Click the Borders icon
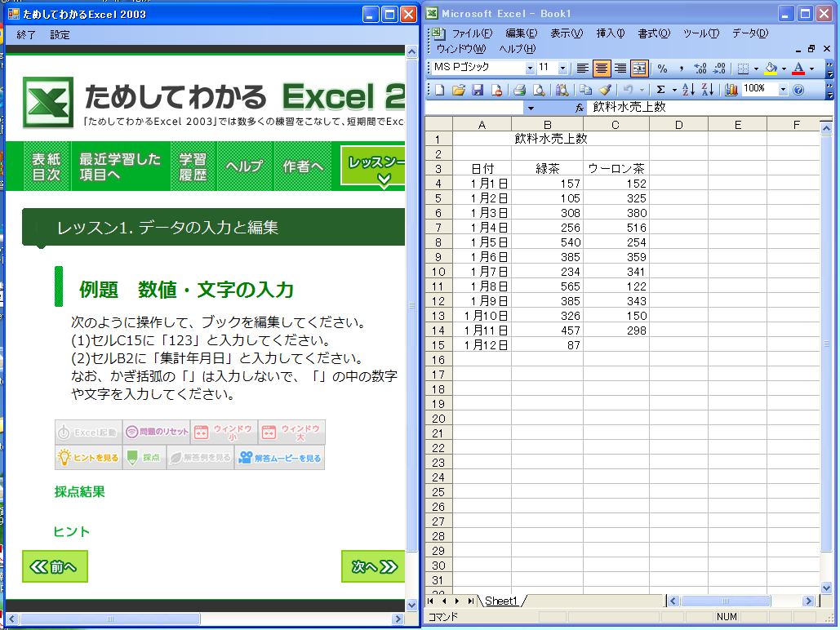Screen dimensions: 840x630 pyautogui.click(x=743, y=69)
